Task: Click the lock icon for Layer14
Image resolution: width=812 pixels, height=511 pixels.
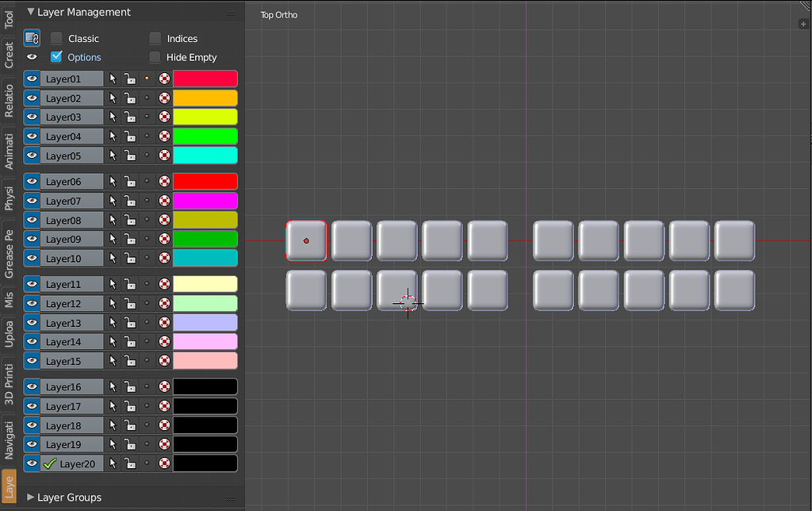Action: point(130,341)
